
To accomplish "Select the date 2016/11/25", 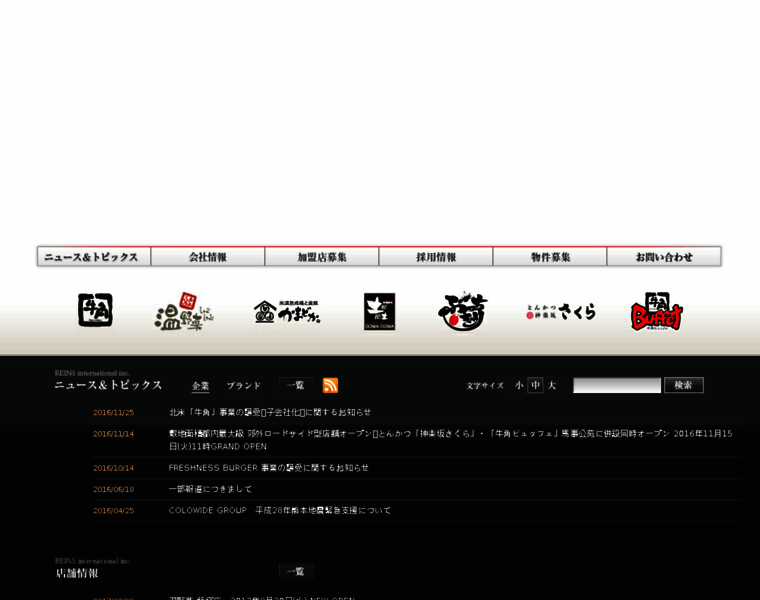I will (x=113, y=412).
